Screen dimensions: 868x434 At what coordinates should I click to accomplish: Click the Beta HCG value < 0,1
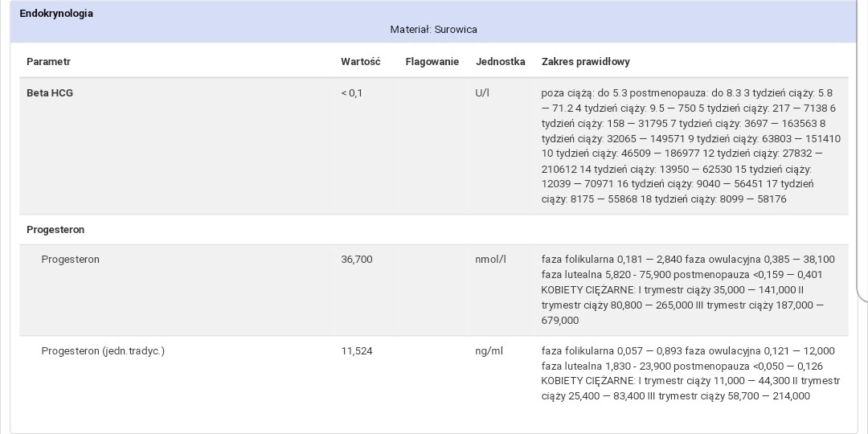pos(351,93)
